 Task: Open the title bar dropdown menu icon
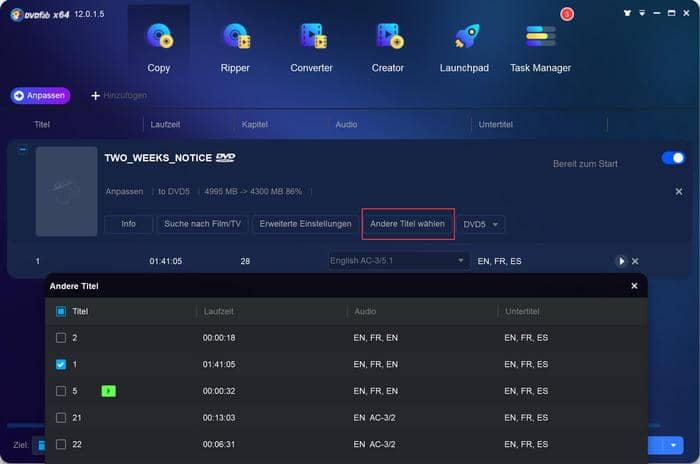642,13
